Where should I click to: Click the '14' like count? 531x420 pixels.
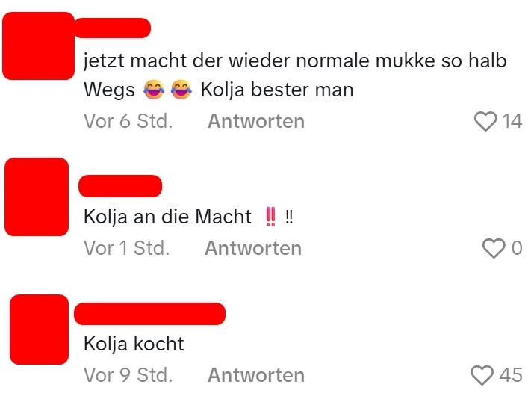pos(512,121)
